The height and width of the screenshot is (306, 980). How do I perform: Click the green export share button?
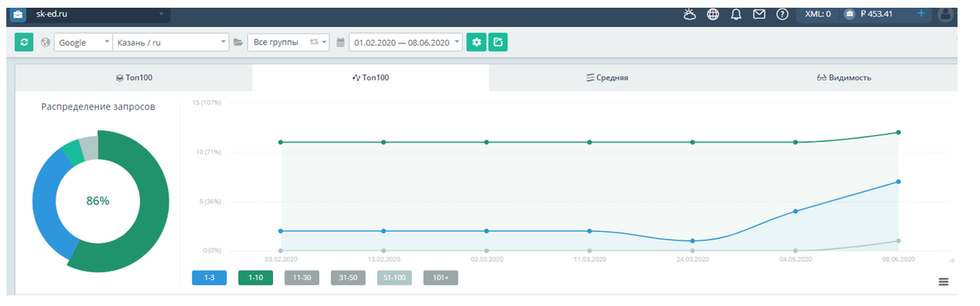pos(498,42)
